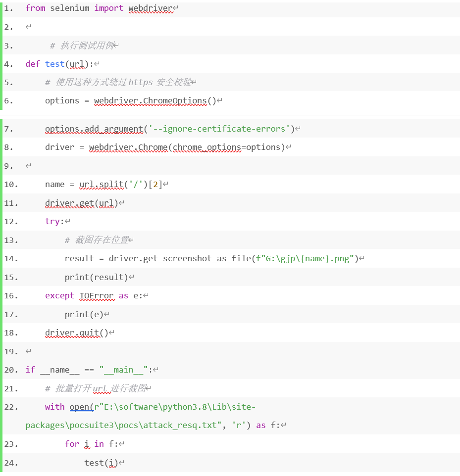Click 'attack_resq.txt' in the file path
Image resolution: width=460 pixels, height=476 pixels.
(x=180, y=426)
